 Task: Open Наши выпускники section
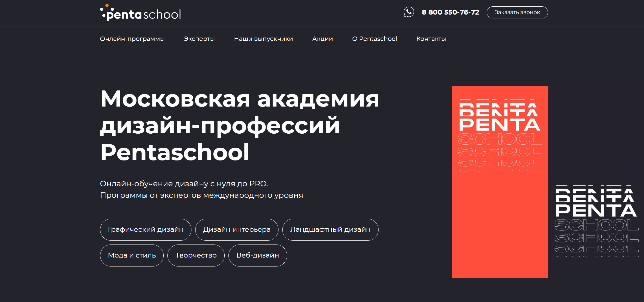(x=263, y=39)
